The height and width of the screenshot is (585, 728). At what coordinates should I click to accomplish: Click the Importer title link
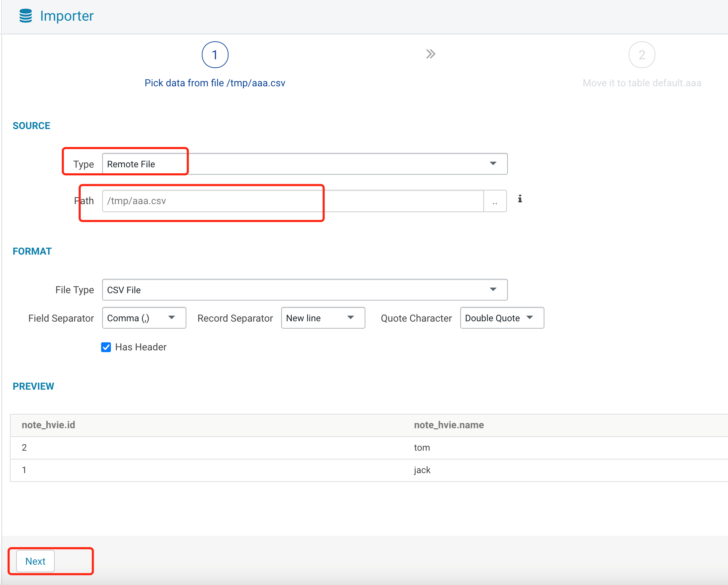[67, 16]
